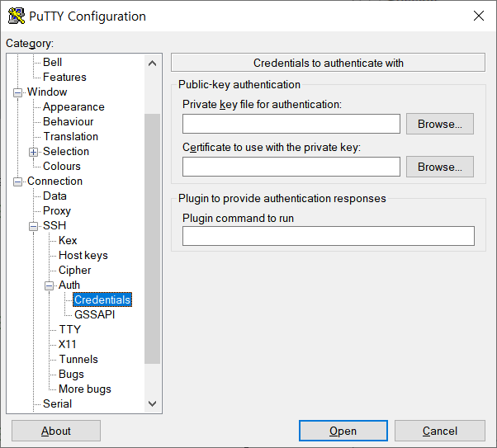Open the TTY settings

(69, 329)
